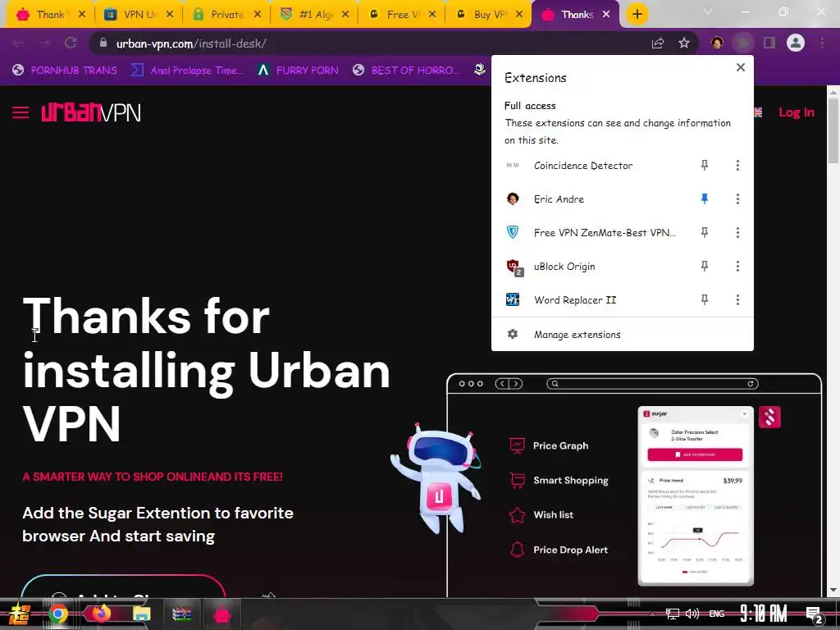The image size is (840, 630).
Task: Click the Price Graph feature icon
Action: coord(517,445)
